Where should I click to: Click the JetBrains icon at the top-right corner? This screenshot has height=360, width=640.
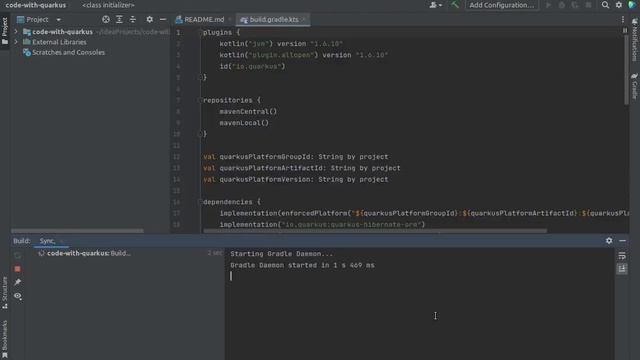(632, 5)
